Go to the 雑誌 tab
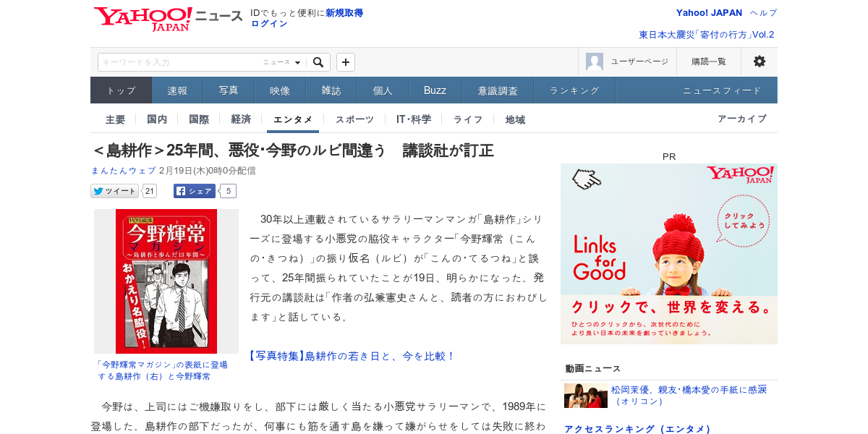The width and height of the screenshot is (868, 434). point(331,90)
